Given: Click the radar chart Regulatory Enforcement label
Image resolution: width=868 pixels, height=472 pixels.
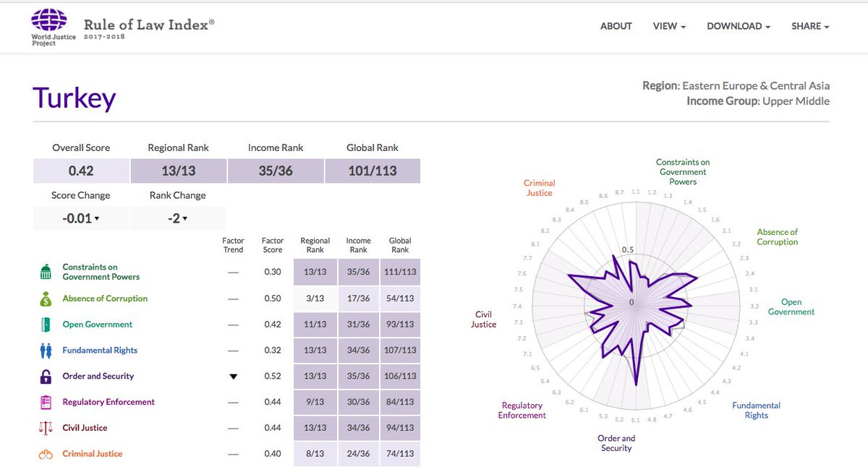Looking at the screenshot, I should 522,411.
